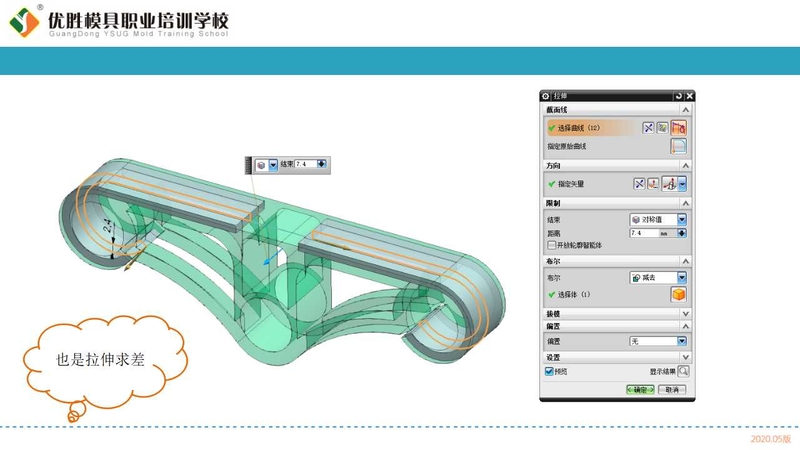Click the 确定 button

[640, 389]
